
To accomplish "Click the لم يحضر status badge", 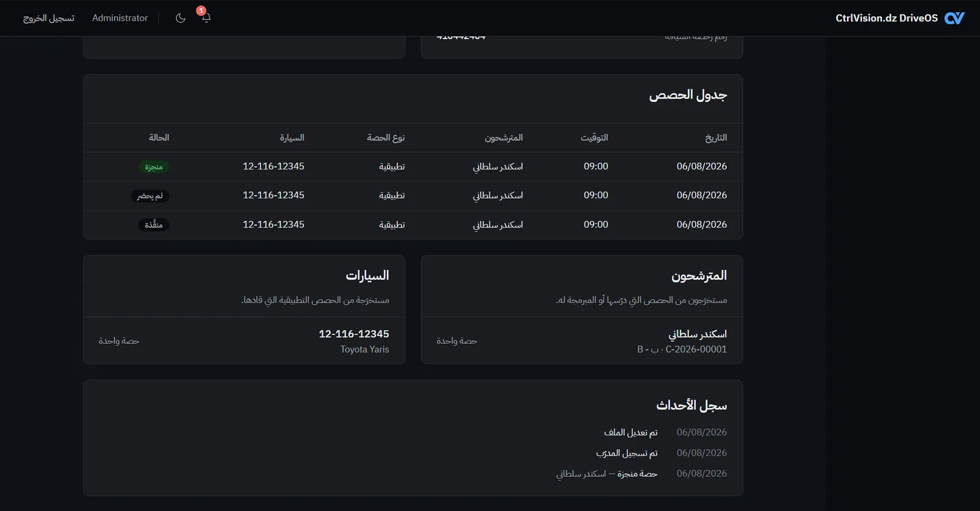I will 150,196.
